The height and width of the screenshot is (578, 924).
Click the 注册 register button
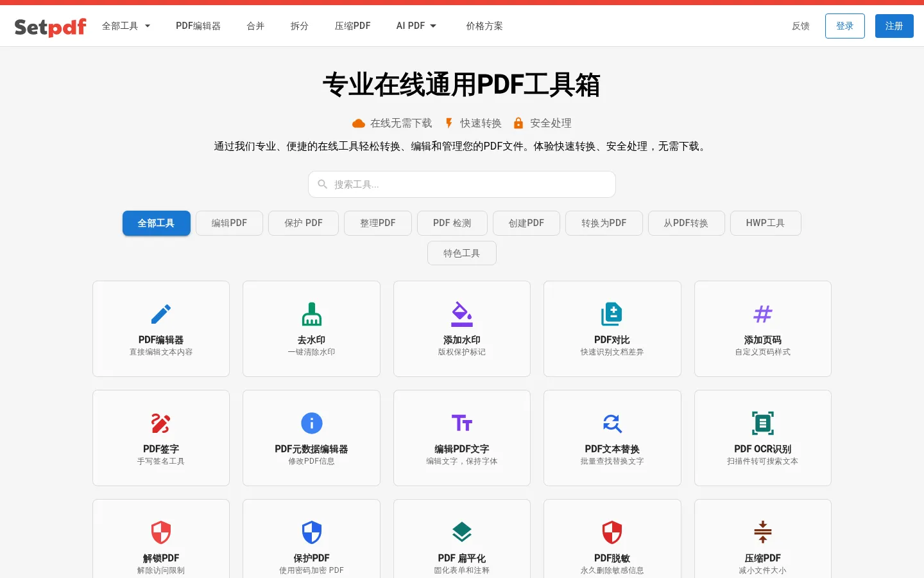[x=894, y=26]
